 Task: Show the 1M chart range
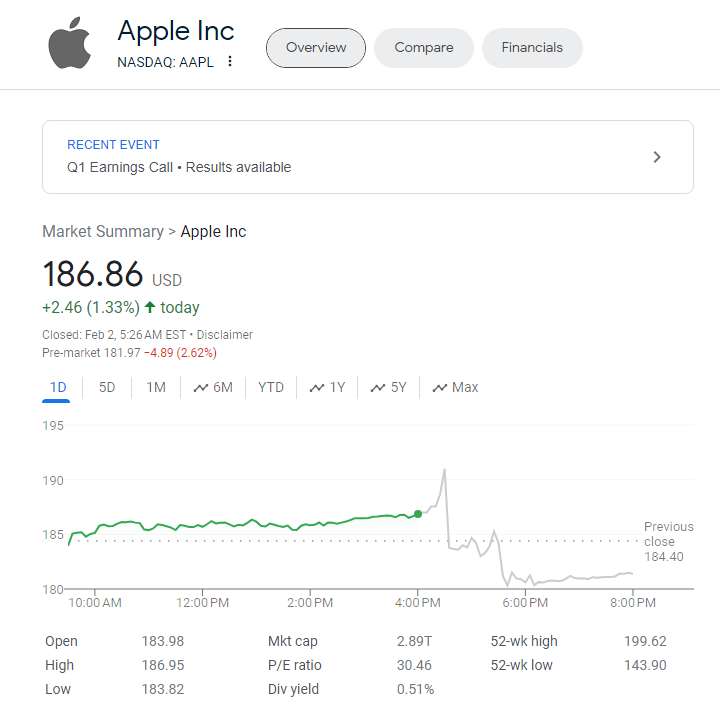pos(156,387)
